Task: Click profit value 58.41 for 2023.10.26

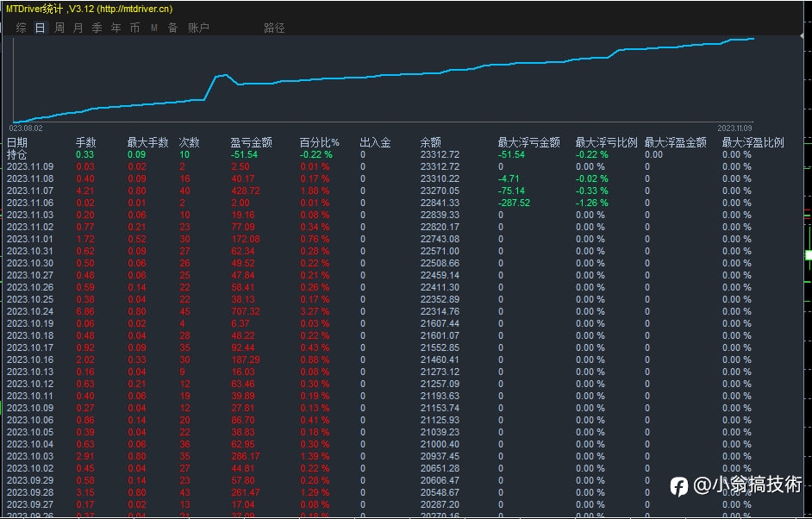Action: 243,287
